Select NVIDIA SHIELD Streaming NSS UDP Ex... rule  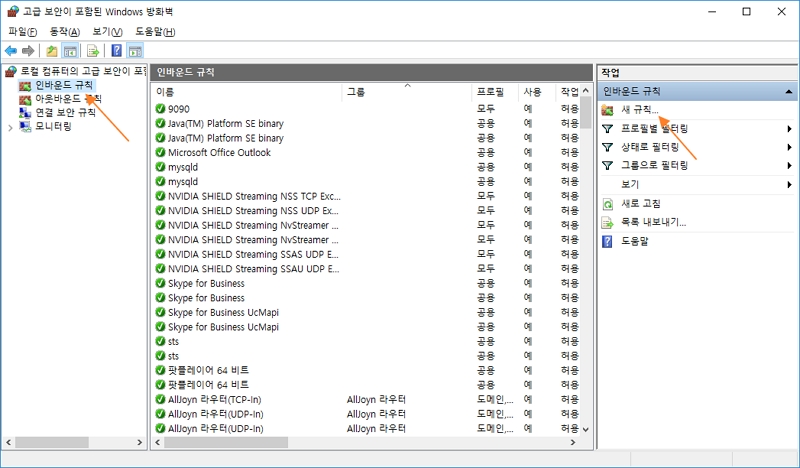coord(366,210)
